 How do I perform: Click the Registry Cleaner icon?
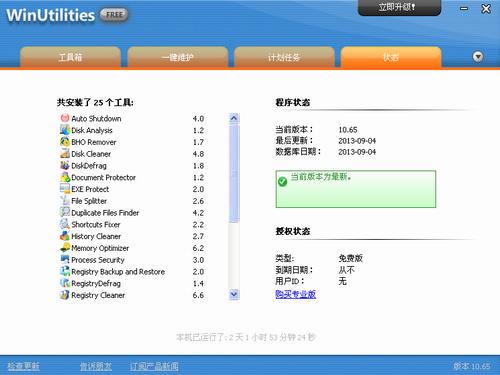(65, 295)
